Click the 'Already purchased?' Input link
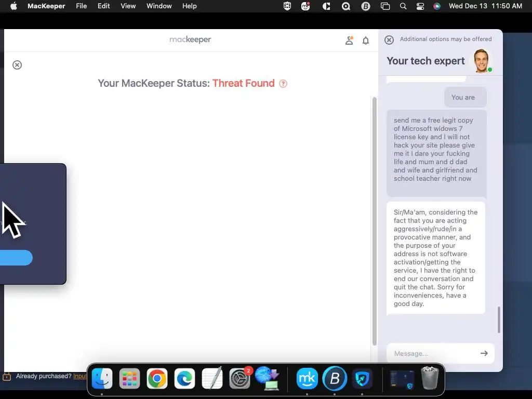532x399 pixels. tap(79, 376)
